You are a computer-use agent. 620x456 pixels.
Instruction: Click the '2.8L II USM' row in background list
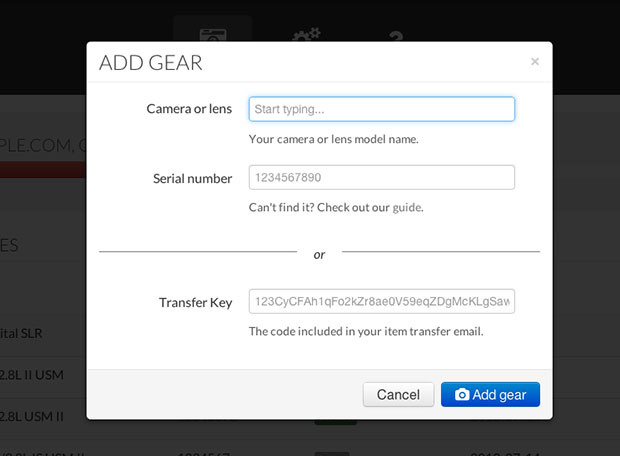[x=32, y=375]
